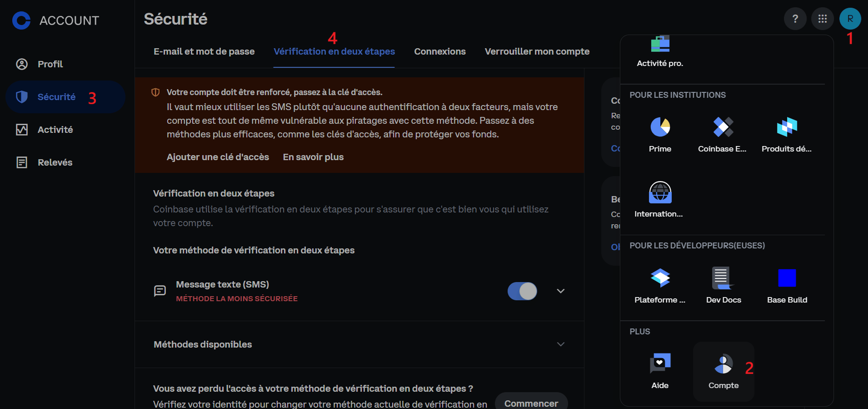Click the Activité chart icon
The width and height of the screenshot is (868, 409).
(22, 130)
